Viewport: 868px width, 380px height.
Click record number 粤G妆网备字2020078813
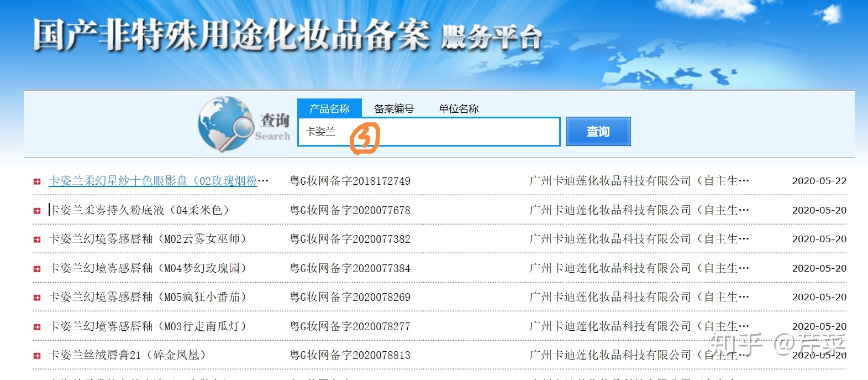(x=350, y=355)
